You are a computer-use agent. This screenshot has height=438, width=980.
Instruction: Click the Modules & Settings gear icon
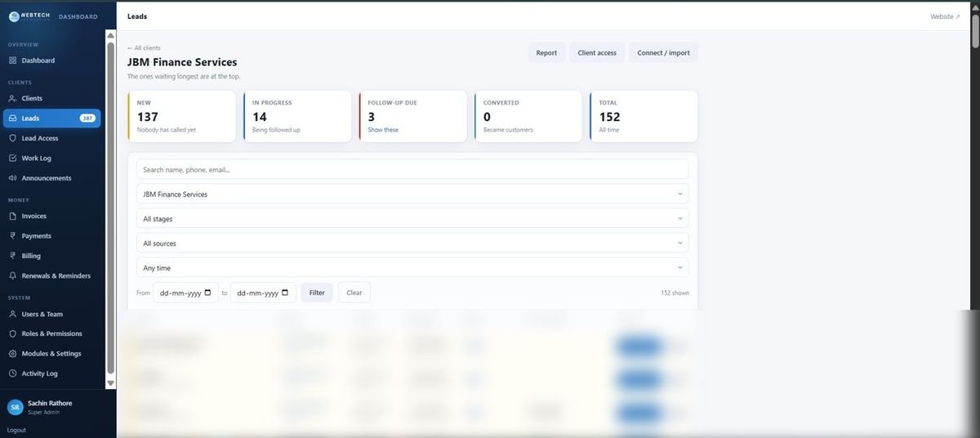coord(12,354)
